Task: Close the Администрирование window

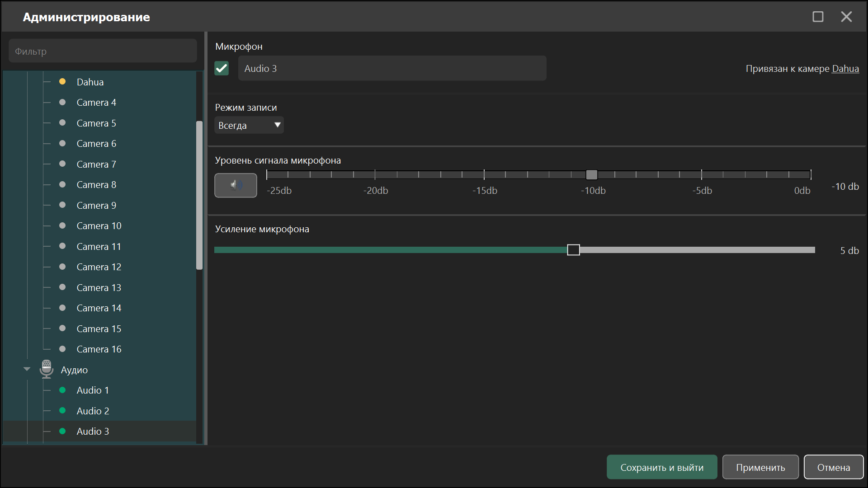Action: [846, 17]
